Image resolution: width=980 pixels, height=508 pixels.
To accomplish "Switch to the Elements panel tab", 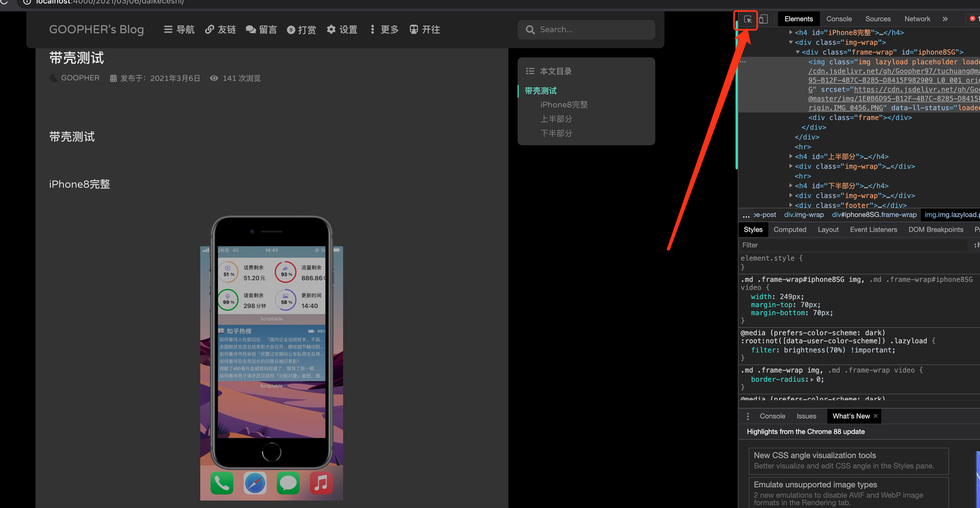I will click(x=799, y=19).
